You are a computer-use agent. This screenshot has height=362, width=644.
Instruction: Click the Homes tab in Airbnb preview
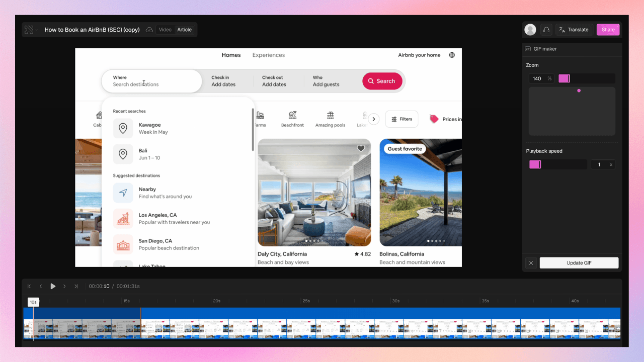[231, 55]
